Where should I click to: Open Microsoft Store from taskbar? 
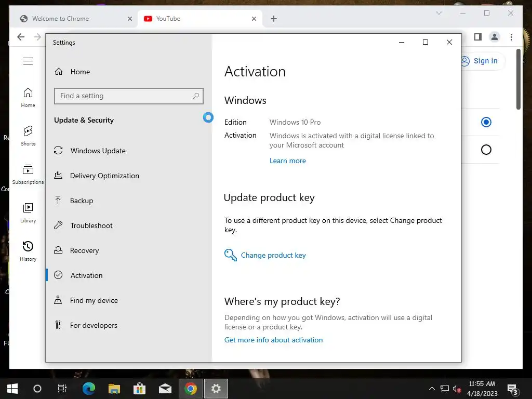coord(139,389)
